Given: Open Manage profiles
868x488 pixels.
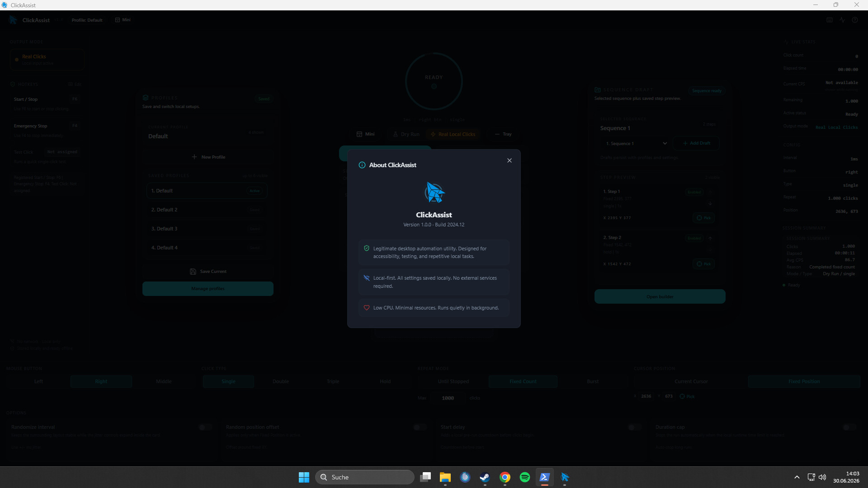Looking at the screenshot, I should pyautogui.click(x=208, y=289).
